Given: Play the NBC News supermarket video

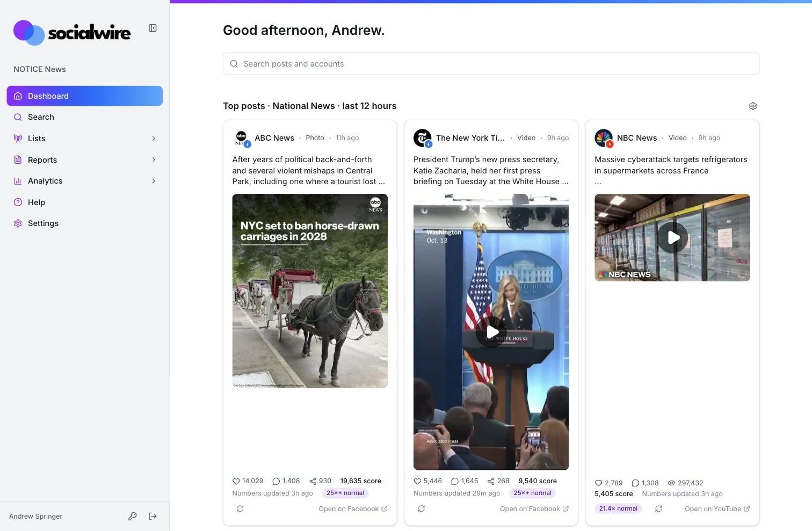Looking at the screenshot, I should pos(672,237).
